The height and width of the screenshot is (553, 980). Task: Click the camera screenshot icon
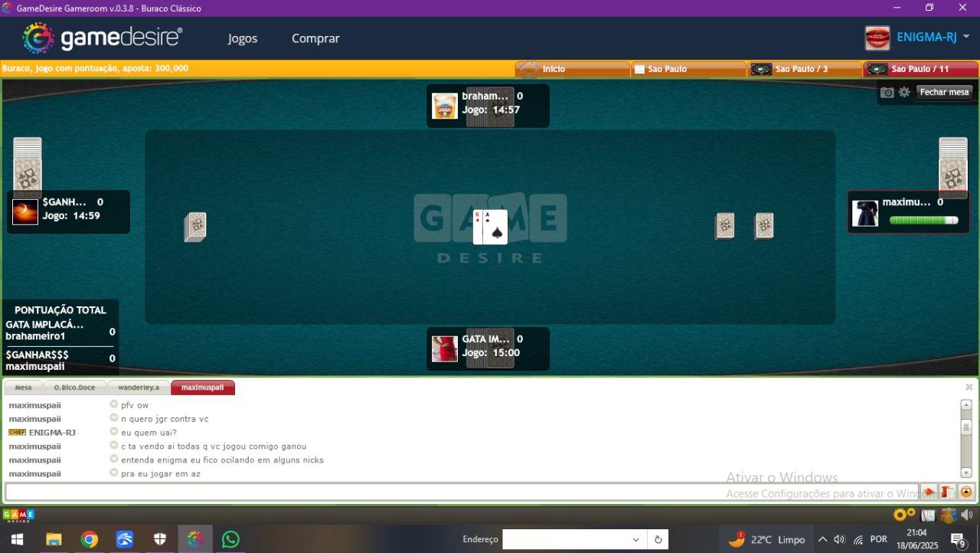coord(887,93)
